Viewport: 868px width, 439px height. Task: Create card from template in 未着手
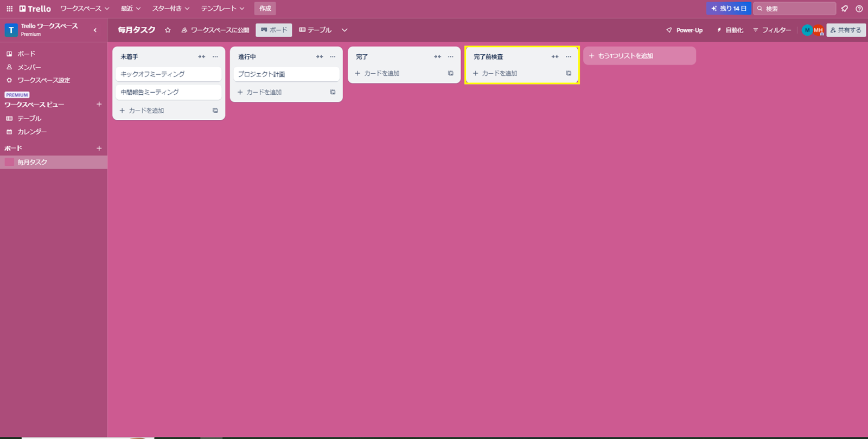pyautogui.click(x=215, y=111)
